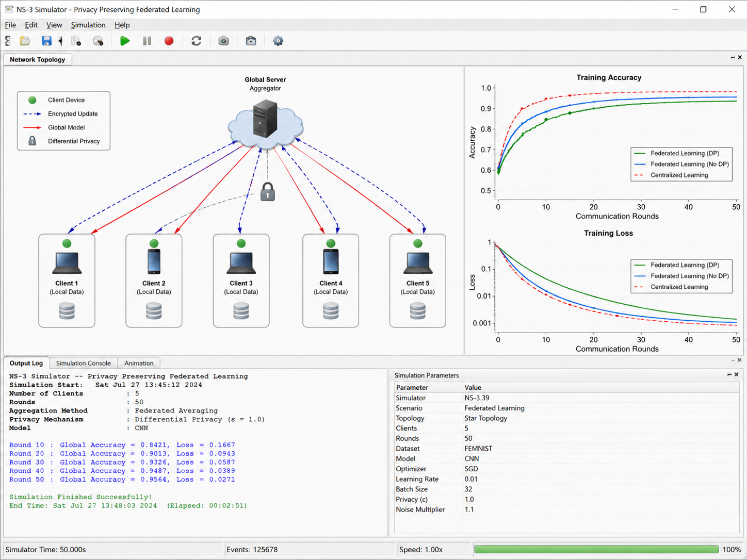The image size is (747, 560).
Task: Open file using the folder icon
Action: 25,41
